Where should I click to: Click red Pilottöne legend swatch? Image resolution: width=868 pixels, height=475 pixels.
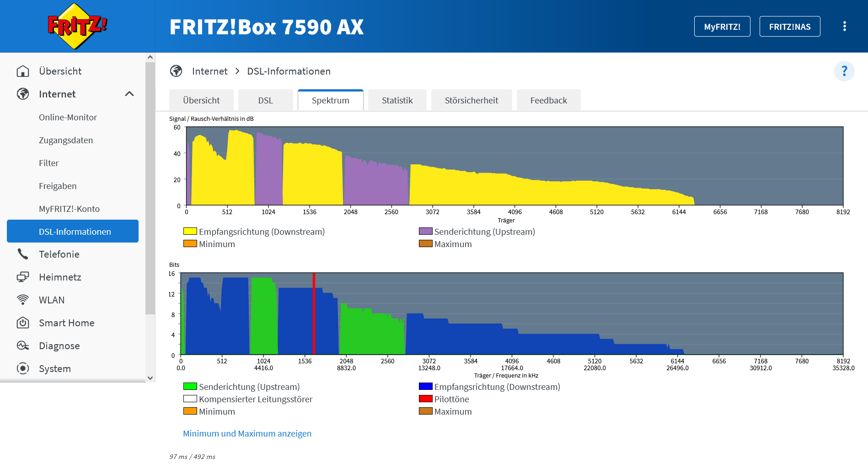pyautogui.click(x=425, y=399)
